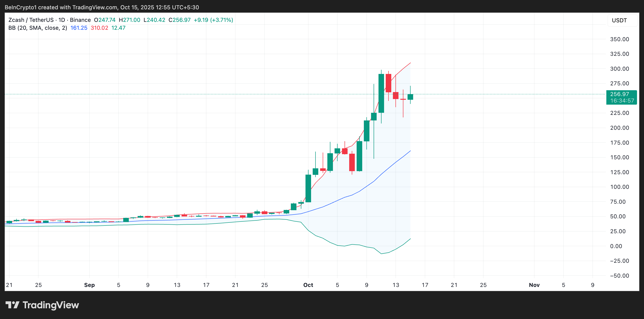Click the tallest green candle near 300
Screen dimensions: 644x319
(381, 93)
